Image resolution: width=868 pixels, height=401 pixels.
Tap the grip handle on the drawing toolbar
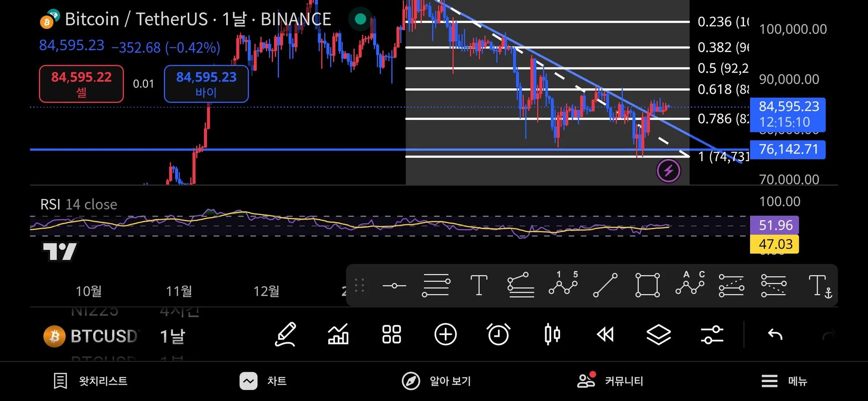point(359,286)
